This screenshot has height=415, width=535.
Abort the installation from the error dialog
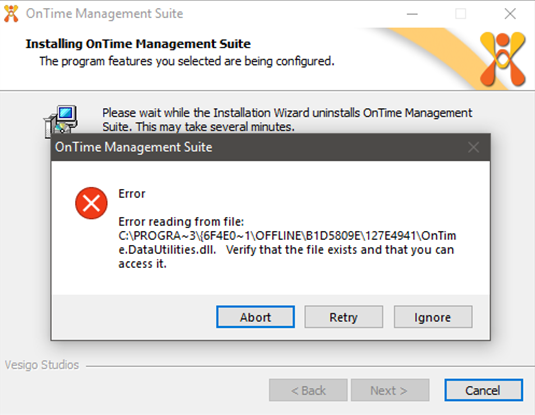[255, 317]
